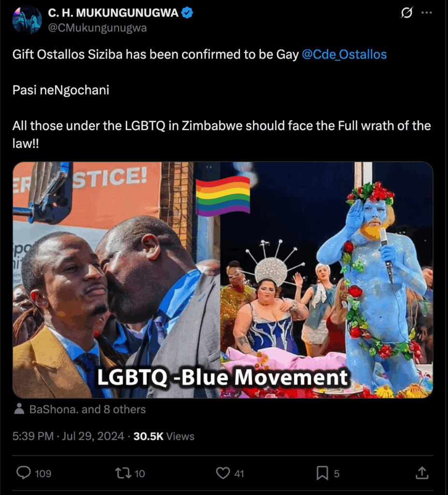Open the @Cde_Ostallos mention
Image resolution: width=448 pixels, height=495 pixels.
coord(344,54)
